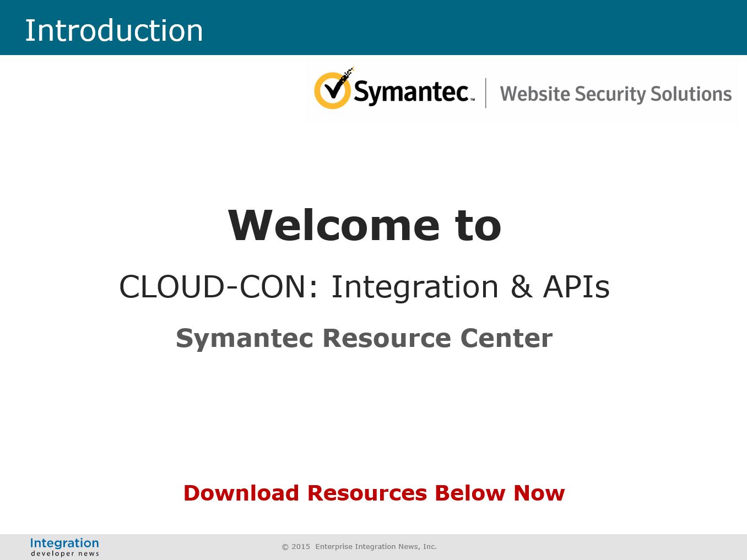The height and width of the screenshot is (560, 747).
Task: Click 'Symantec Resource Center' subtitle
Action: (x=364, y=338)
